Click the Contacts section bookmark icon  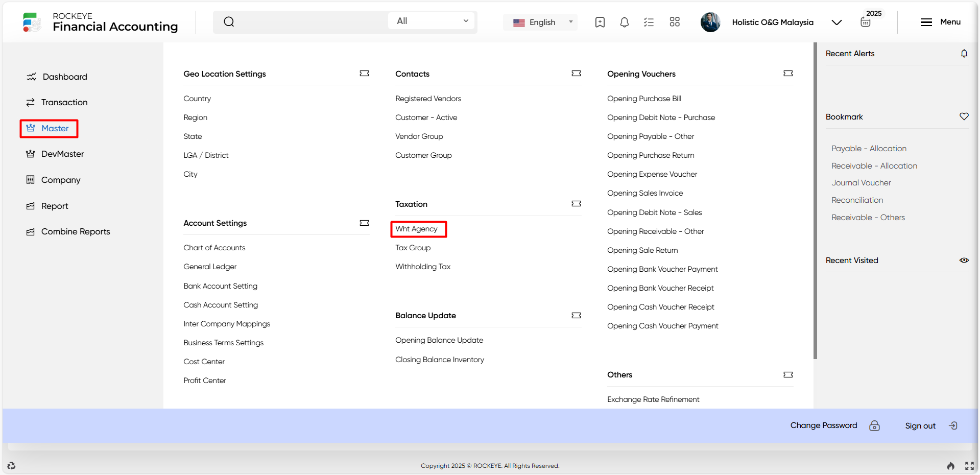coord(576,74)
